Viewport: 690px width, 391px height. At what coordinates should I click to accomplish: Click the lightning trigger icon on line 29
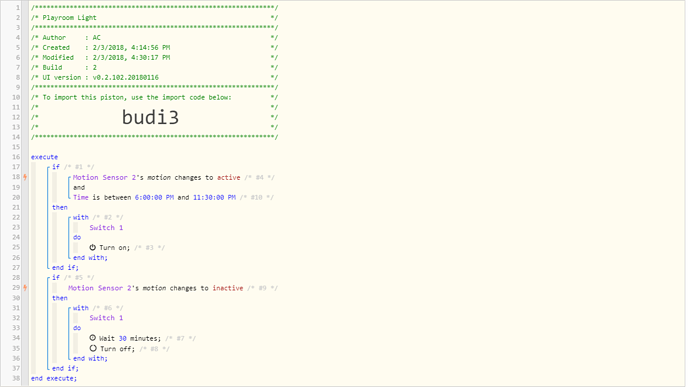pyautogui.click(x=25, y=288)
